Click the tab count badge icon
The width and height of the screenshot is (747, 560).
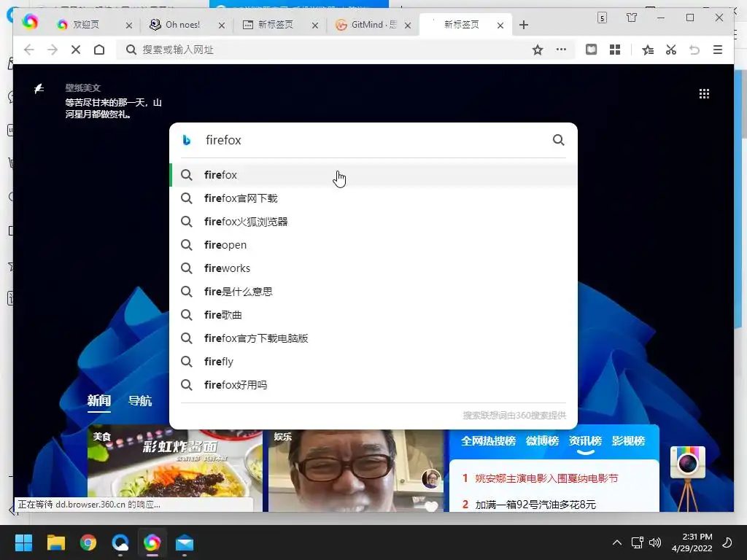pos(602,18)
